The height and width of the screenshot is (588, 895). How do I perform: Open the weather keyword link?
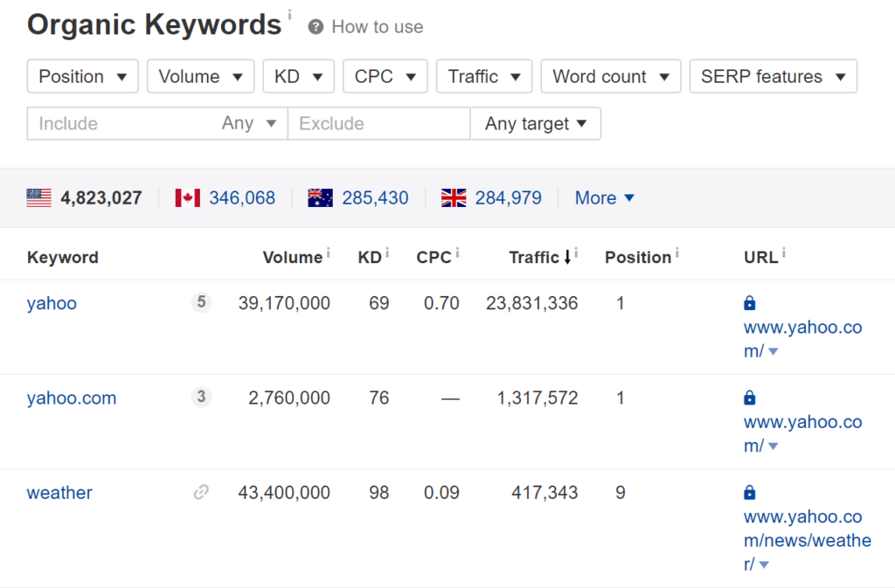pos(59,492)
